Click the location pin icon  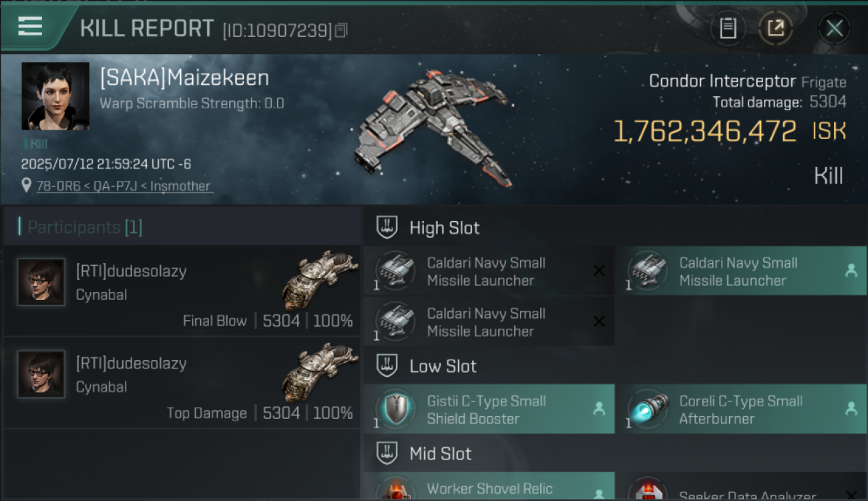[26, 186]
